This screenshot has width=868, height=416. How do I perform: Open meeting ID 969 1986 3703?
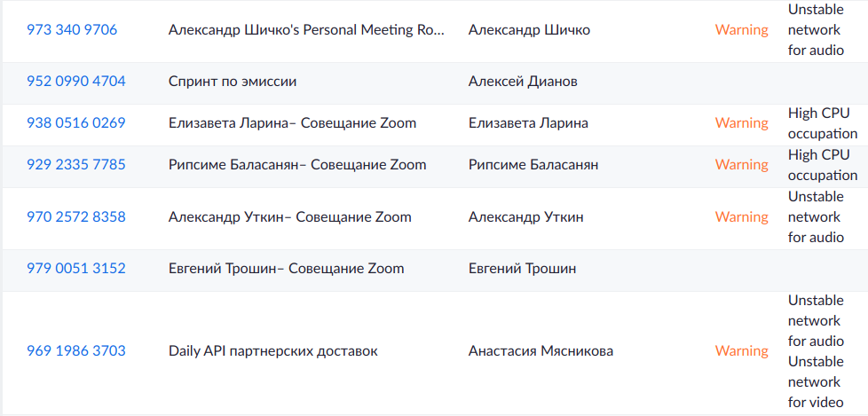(75, 351)
